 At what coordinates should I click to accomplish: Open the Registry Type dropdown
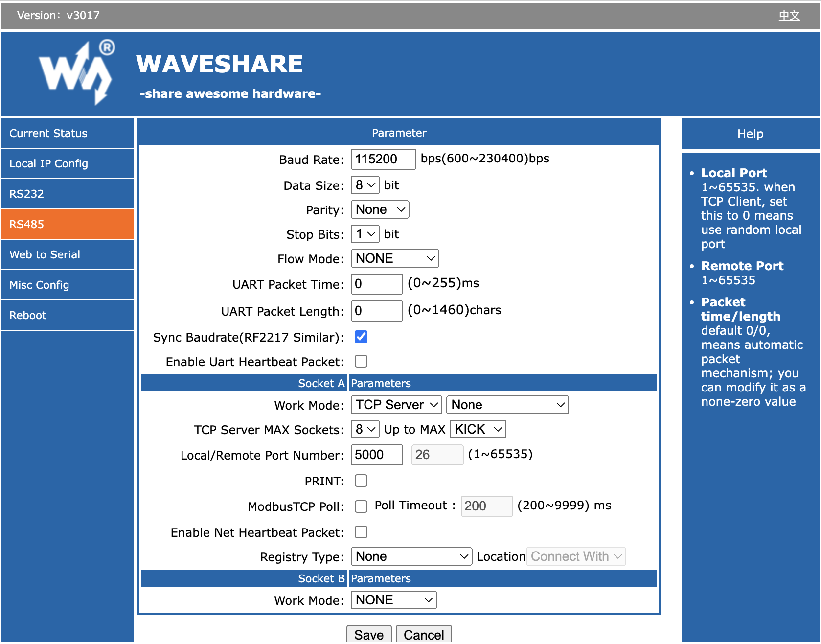pyautogui.click(x=411, y=556)
